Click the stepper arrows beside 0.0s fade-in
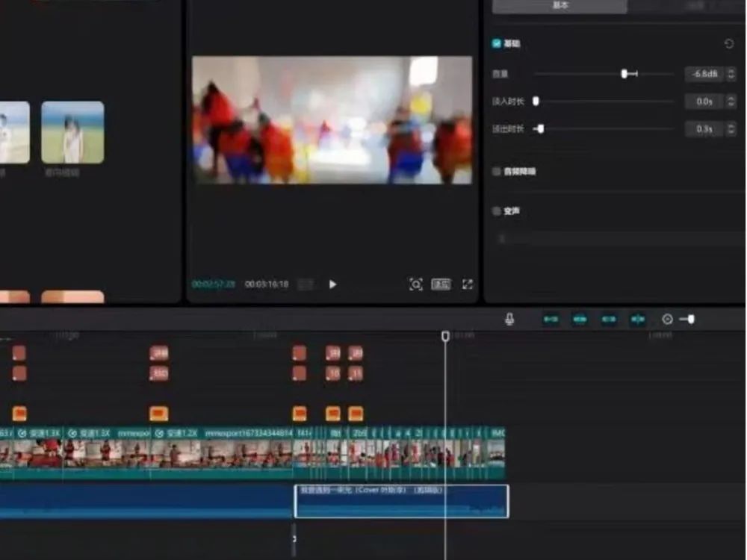The width and height of the screenshot is (747, 560). [x=731, y=102]
